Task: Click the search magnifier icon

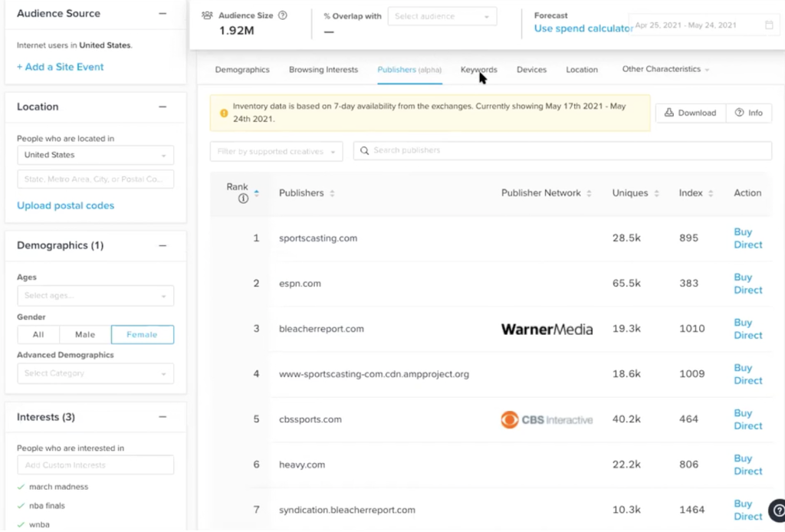Action: [364, 151]
